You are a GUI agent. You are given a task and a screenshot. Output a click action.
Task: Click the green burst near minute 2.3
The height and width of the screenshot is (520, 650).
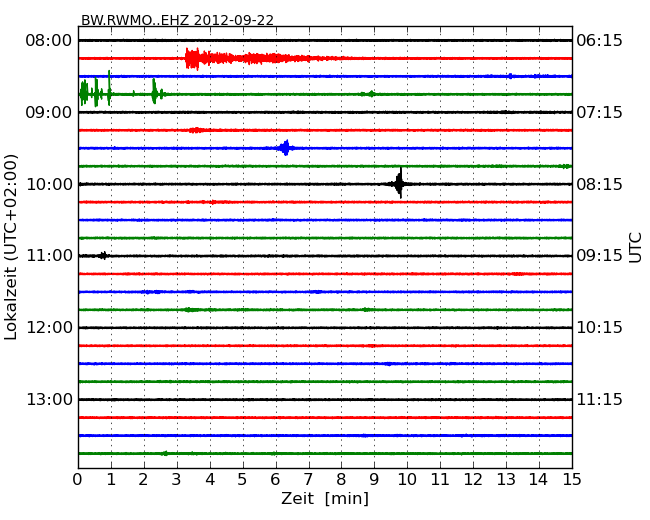(x=155, y=91)
